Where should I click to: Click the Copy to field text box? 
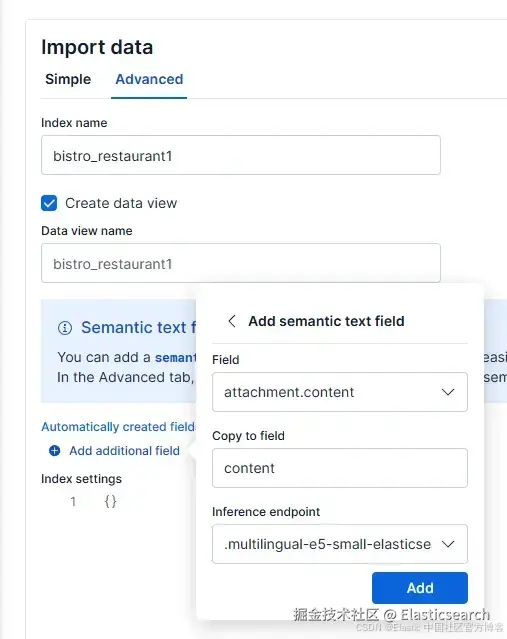click(339, 468)
